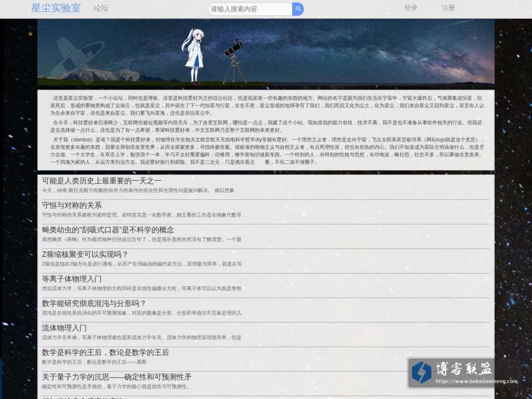532x399 pixels.
Task: Open post 流体物理入门
Action: [x=64, y=328]
